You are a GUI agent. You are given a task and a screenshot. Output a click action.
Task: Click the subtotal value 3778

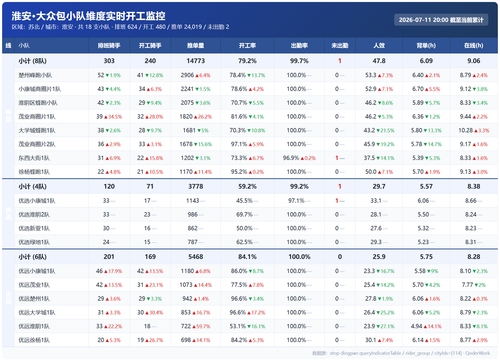click(x=196, y=187)
